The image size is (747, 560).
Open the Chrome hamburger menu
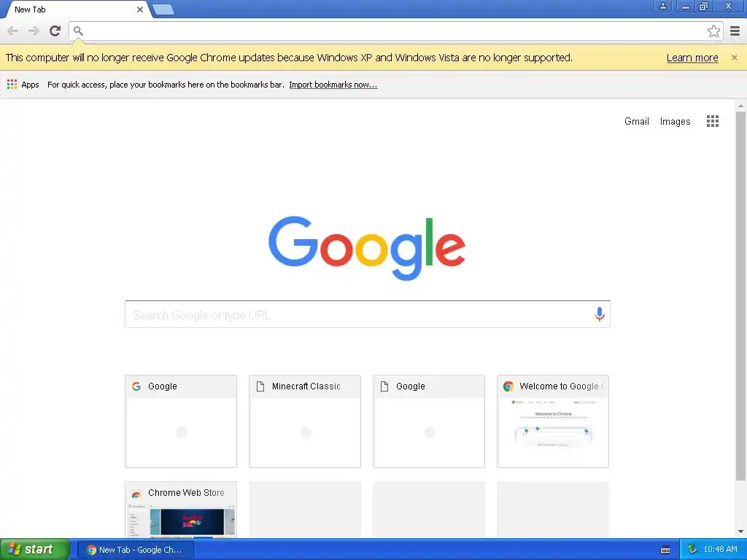735,31
